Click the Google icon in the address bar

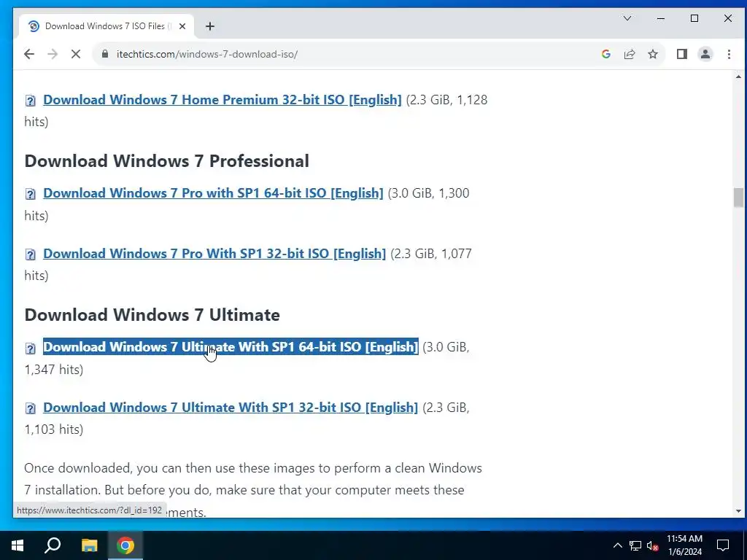click(x=606, y=54)
